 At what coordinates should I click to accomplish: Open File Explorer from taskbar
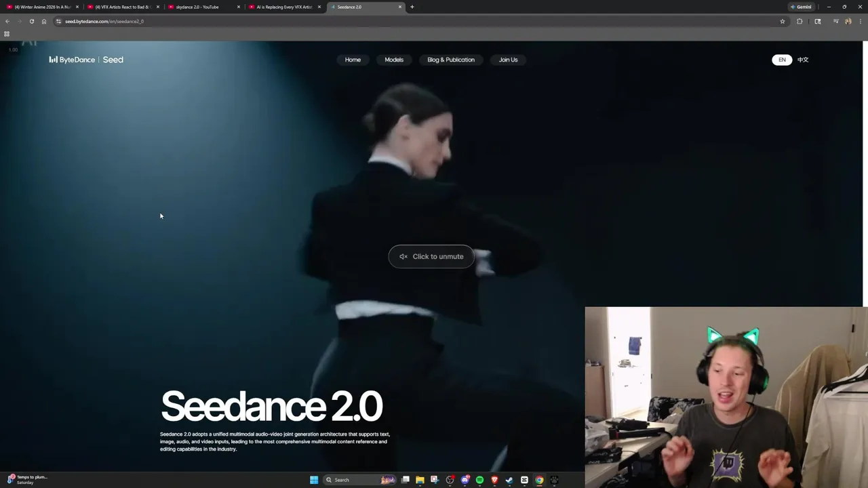pos(420,480)
